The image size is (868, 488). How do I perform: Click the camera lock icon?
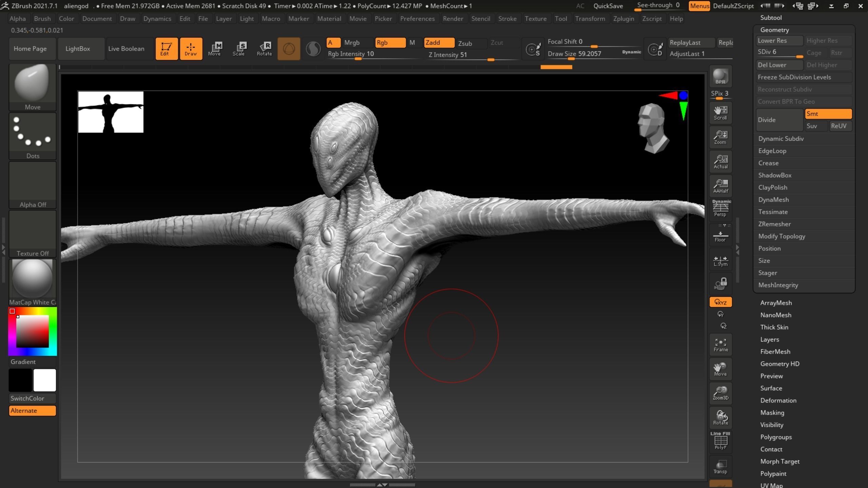click(x=721, y=284)
